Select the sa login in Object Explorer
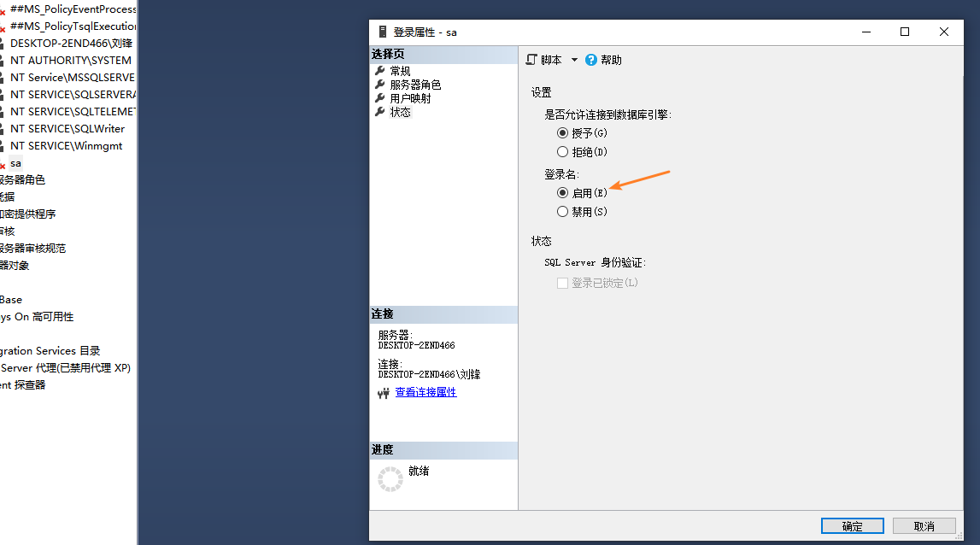The width and height of the screenshot is (980, 545). tap(15, 162)
